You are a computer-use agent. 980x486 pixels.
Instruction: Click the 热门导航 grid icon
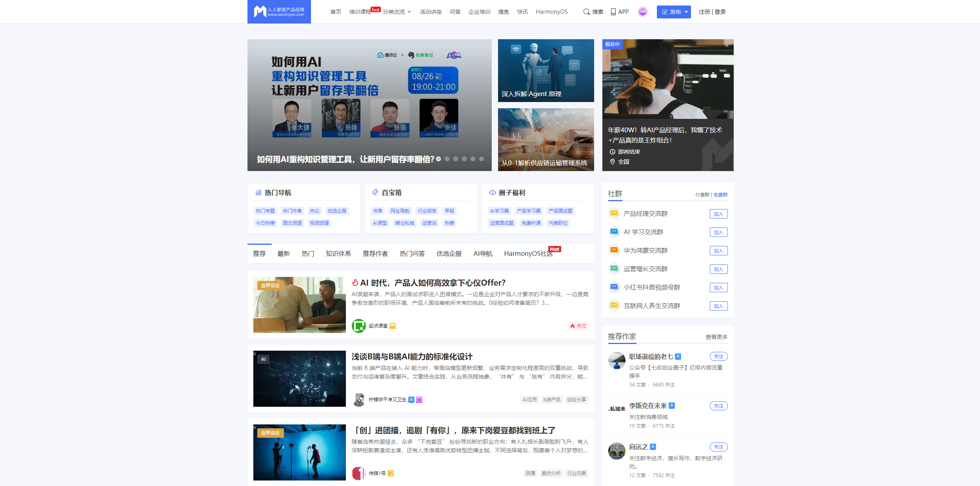(x=258, y=193)
